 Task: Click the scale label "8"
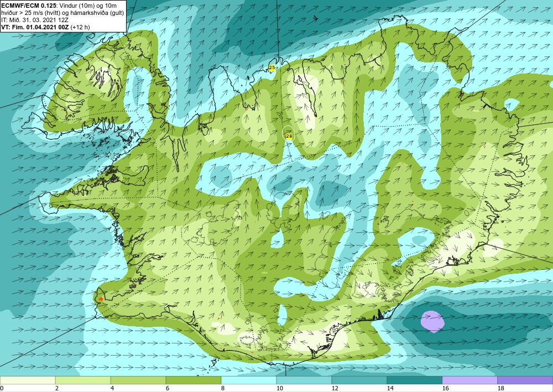(222, 388)
